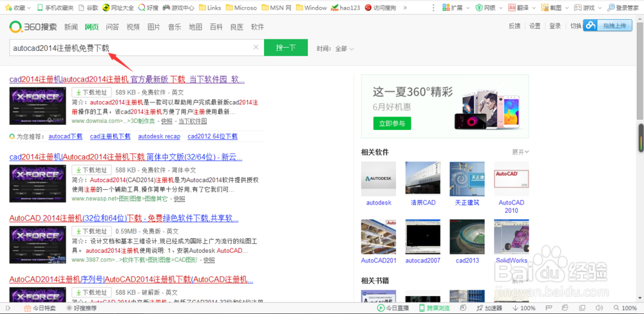
Task: Open the 收藏 favorites star icon
Action: tap(8, 8)
